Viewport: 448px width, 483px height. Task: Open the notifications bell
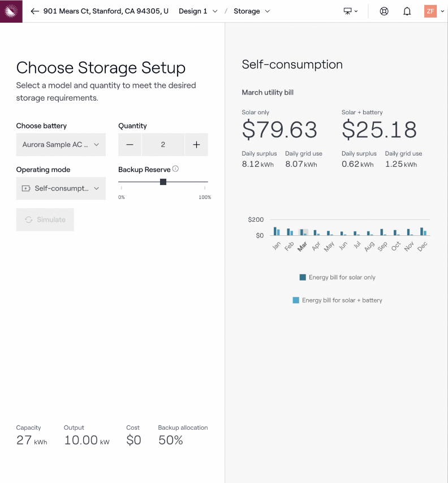pyautogui.click(x=407, y=11)
